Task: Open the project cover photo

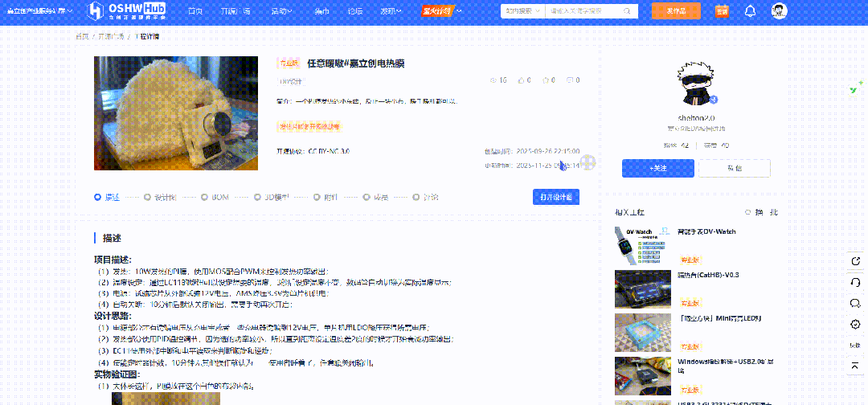Action: tap(176, 112)
